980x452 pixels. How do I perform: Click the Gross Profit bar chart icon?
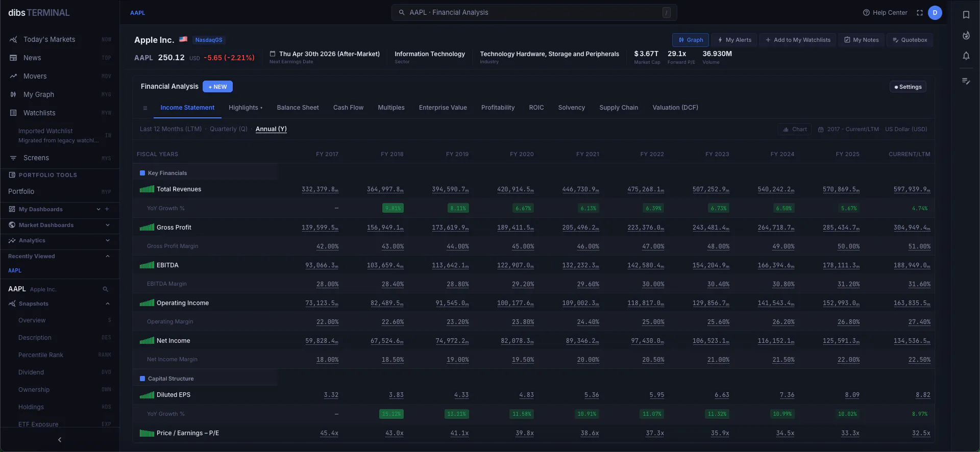point(147,228)
